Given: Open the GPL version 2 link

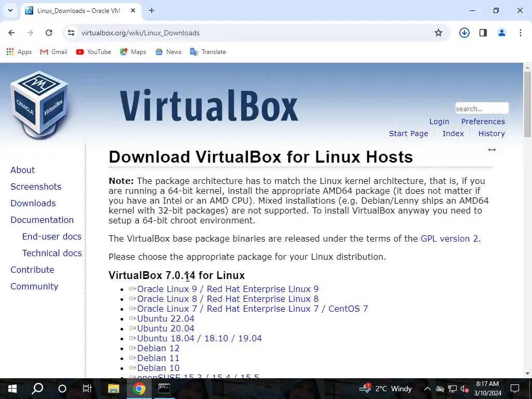Looking at the screenshot, I should pos(449,238).
